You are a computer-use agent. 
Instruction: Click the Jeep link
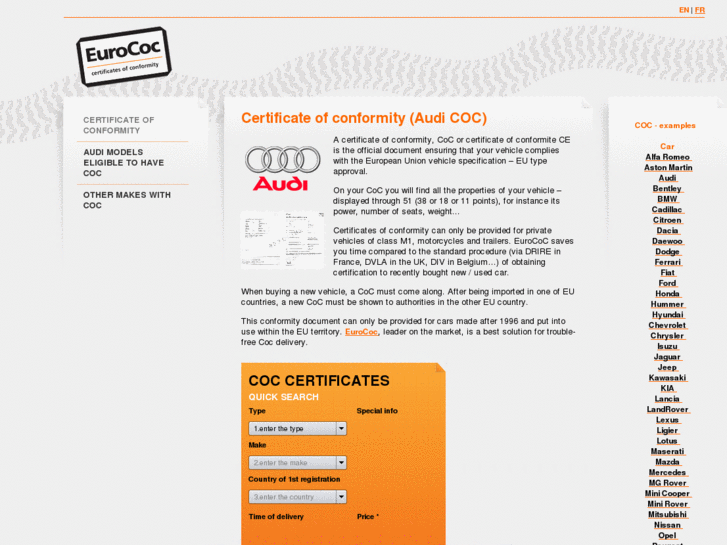(x=668, y=367)
